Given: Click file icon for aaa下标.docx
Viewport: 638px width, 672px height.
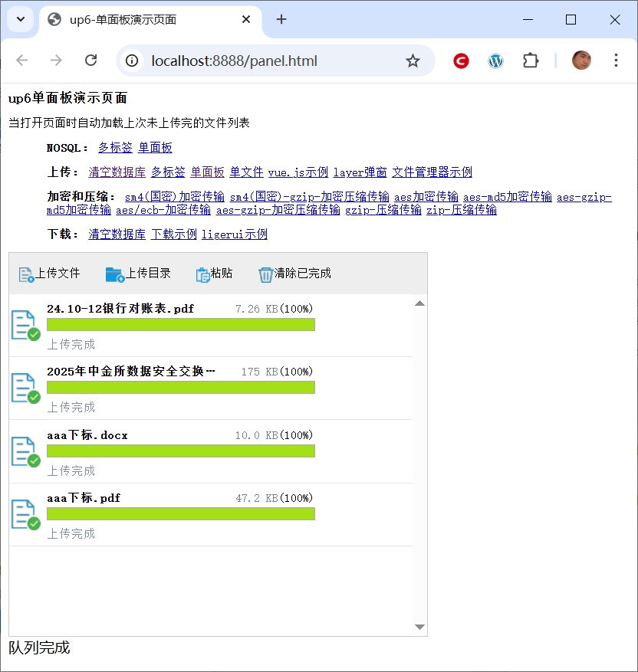Looking at the screenshot, I should (25, 451).
